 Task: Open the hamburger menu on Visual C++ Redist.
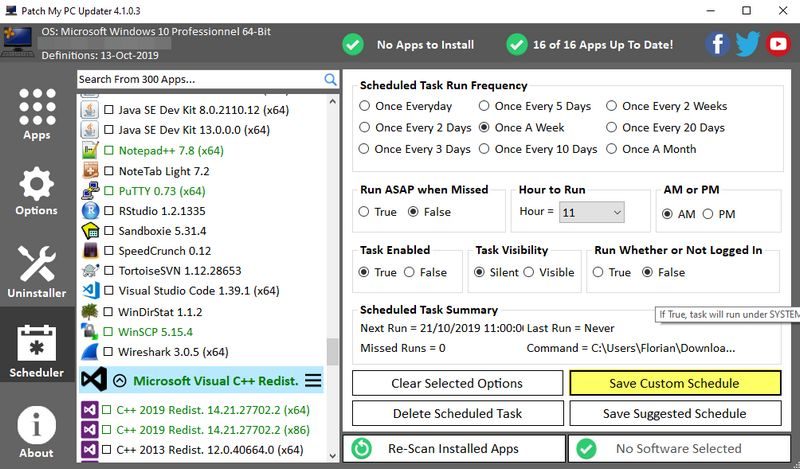[313, 380]
